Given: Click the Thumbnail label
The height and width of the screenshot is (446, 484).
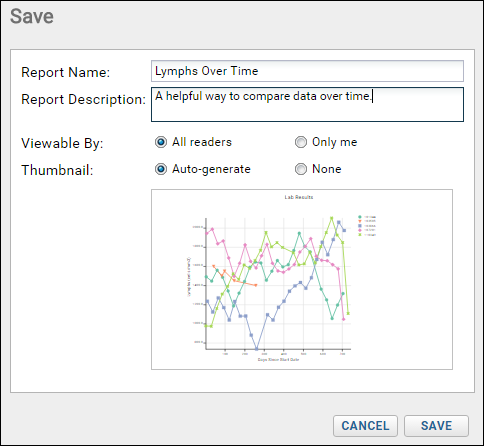Looking at the screenshot, I should pyautogui.click(x=57, y=170).
